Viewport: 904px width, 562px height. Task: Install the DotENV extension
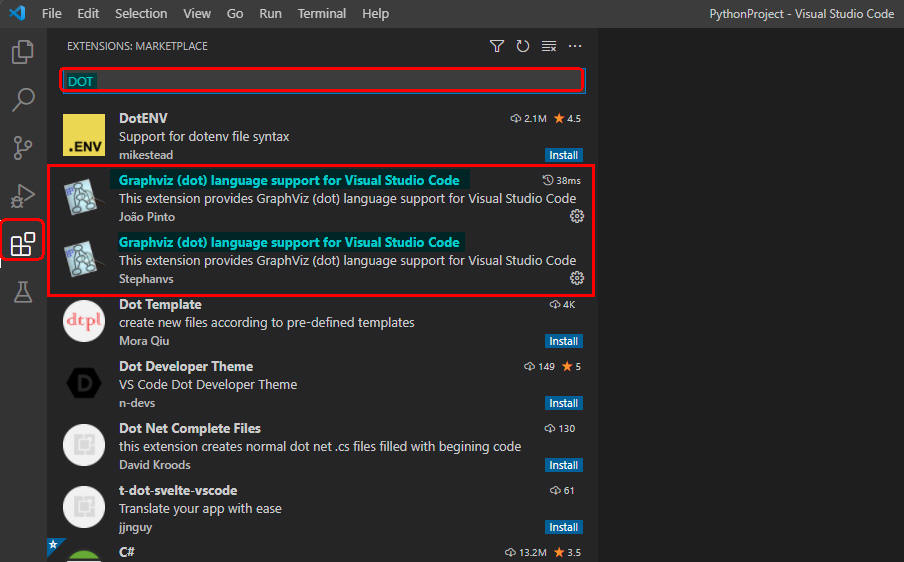pos(563,155)
